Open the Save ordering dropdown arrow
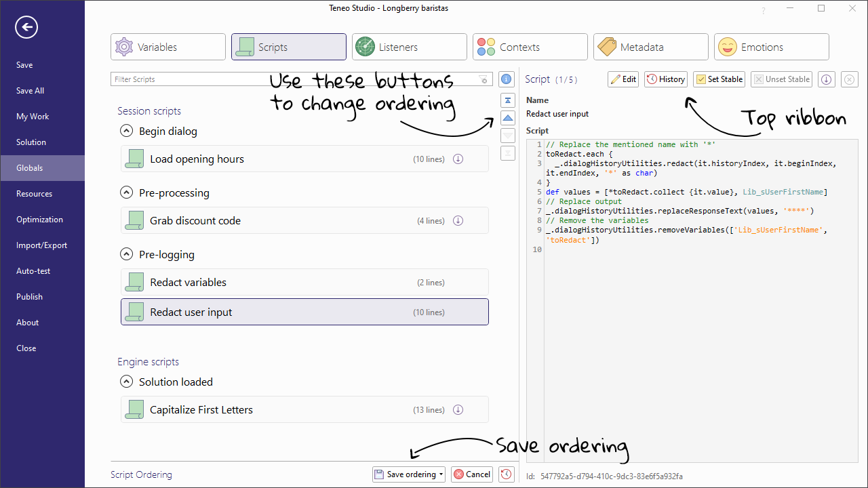The width and height of the screenshot is (868, 488). pos(440,474)
